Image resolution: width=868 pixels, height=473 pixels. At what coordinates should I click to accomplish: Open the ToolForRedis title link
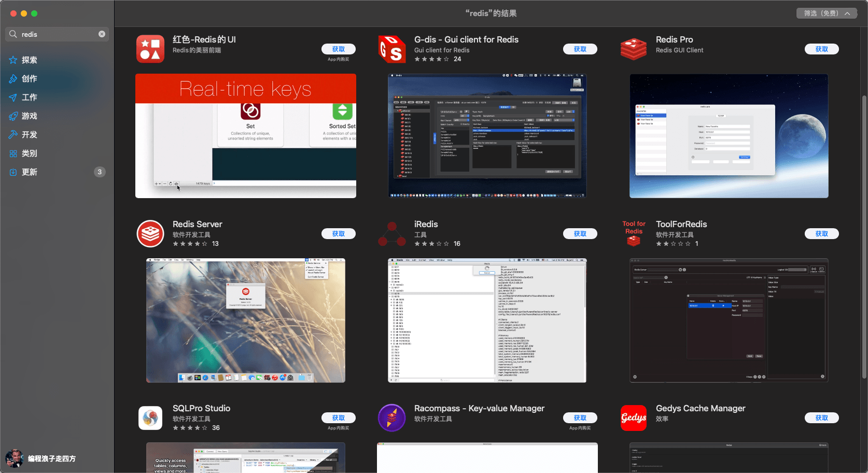coord(681,224)
